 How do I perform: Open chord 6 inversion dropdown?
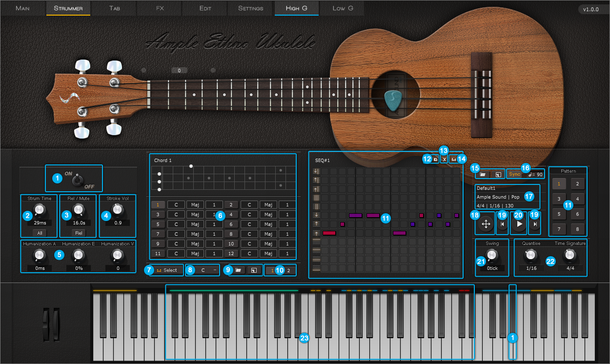[287, 224]
